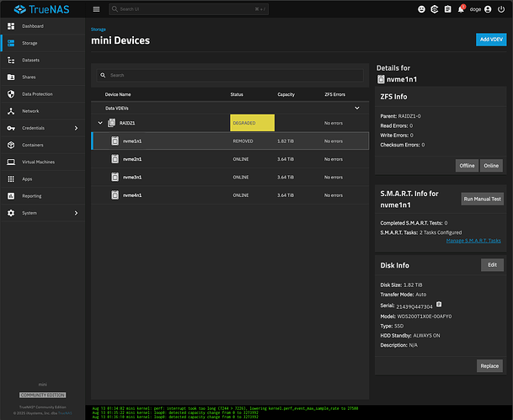Click the TrueNAS logo
This screenshot has height=420, width=513.
(41, 9)
